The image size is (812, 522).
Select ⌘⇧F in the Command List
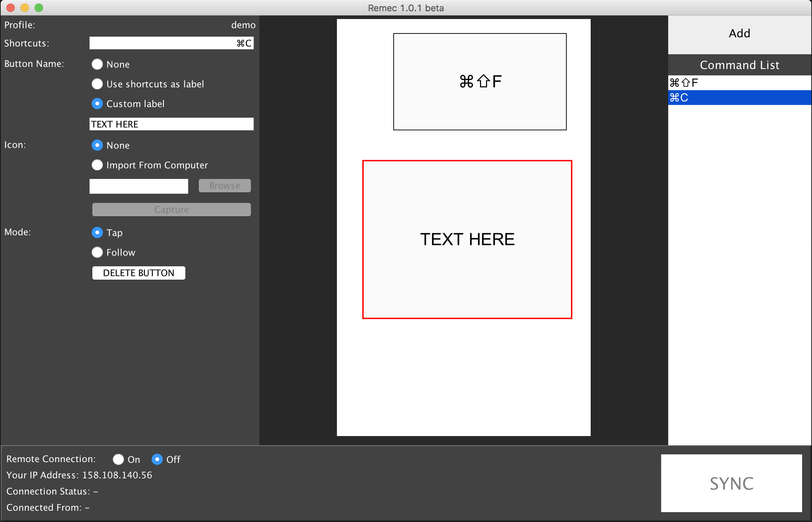click(x=739, y=83)
